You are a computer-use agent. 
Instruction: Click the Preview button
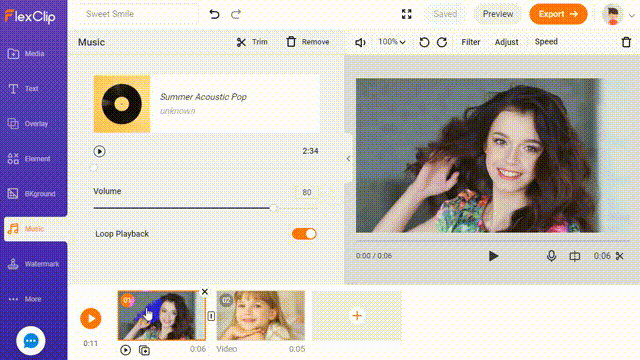click(498, 14)
